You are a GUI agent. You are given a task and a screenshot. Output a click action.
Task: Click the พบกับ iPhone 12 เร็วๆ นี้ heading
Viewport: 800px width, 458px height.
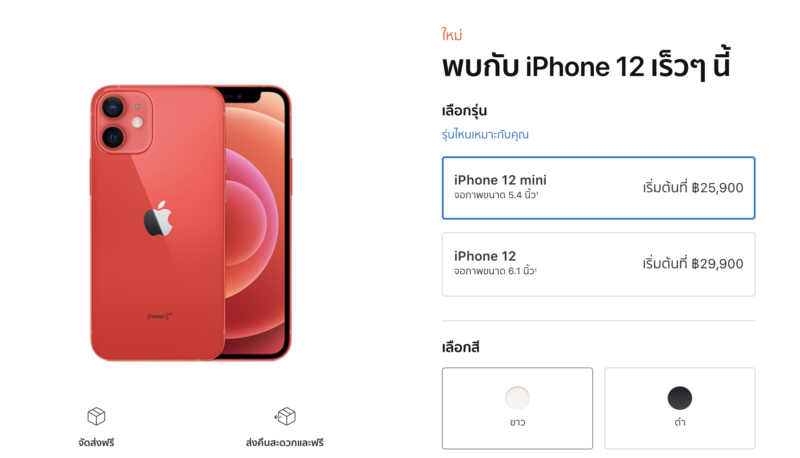coord(586,65)
